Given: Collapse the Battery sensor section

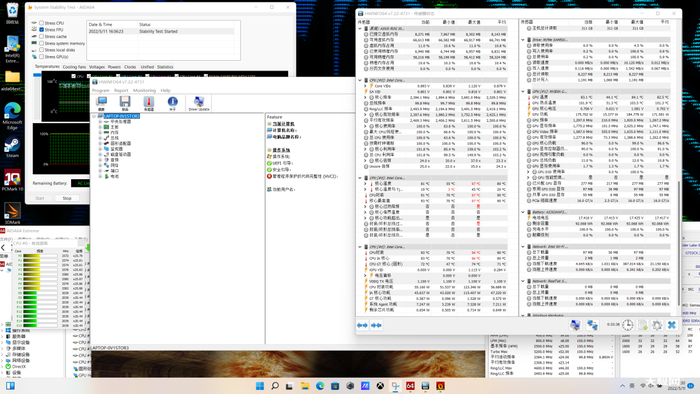Looking at the screenshot, I should click(523, 212).
